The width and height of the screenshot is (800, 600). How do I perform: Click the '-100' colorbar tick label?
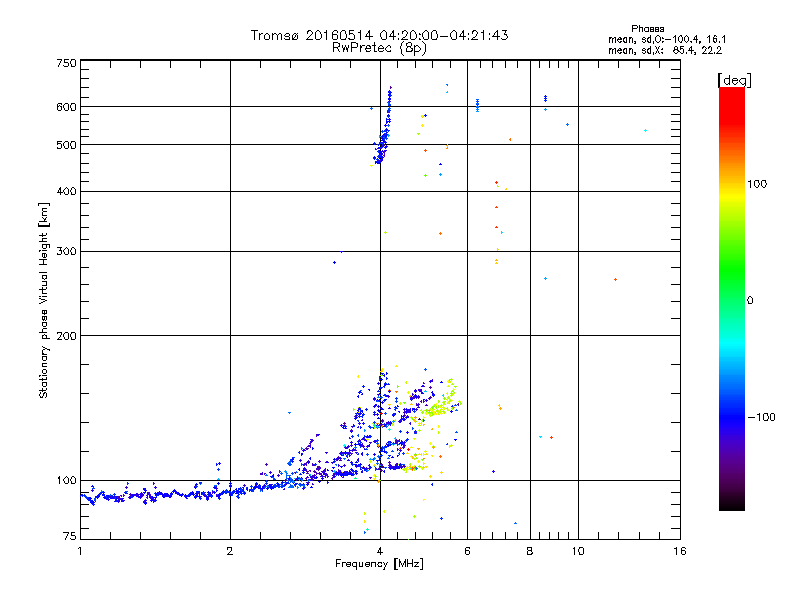[761, 417]
